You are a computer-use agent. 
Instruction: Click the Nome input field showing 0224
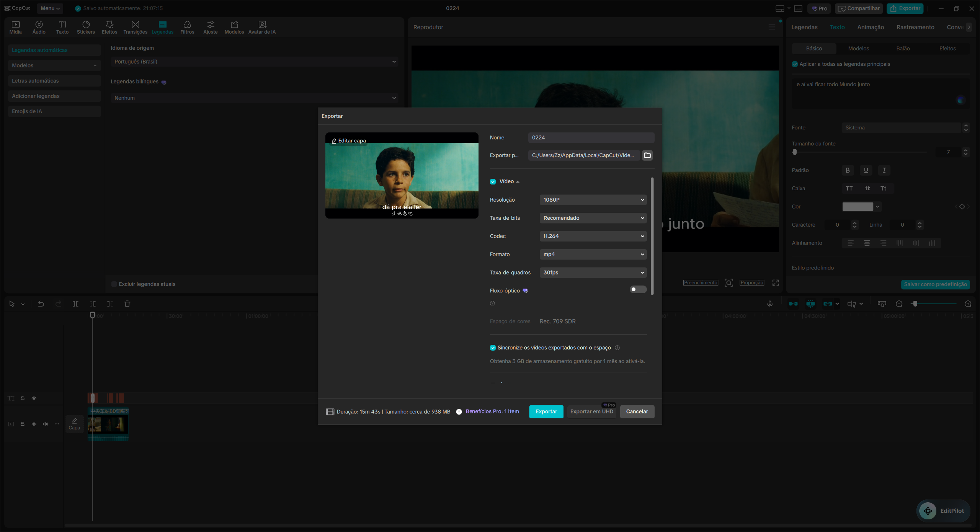click(x=591, y=137)
